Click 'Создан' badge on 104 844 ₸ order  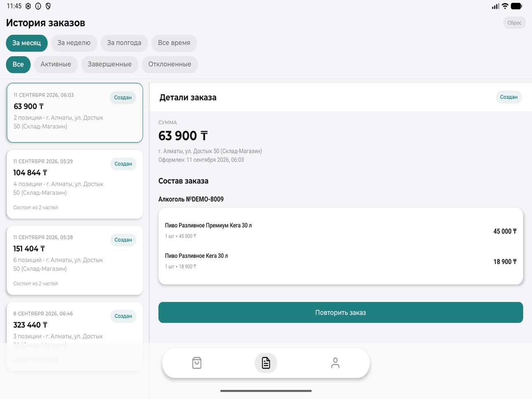coord(123,164)
